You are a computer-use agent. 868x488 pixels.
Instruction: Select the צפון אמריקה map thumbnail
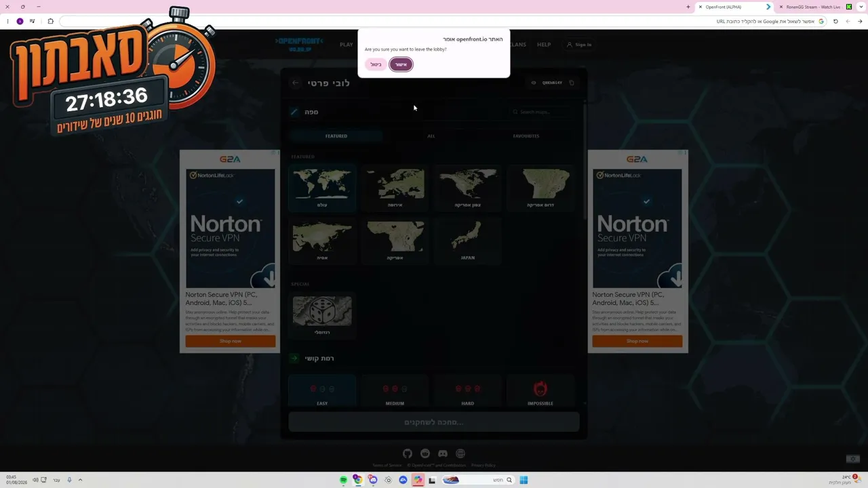pos(468,188)
